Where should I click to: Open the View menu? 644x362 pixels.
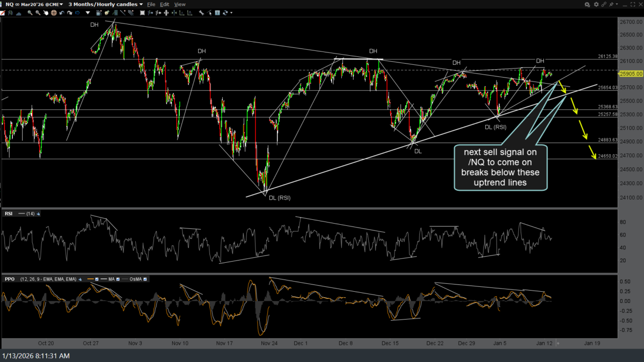180,4
